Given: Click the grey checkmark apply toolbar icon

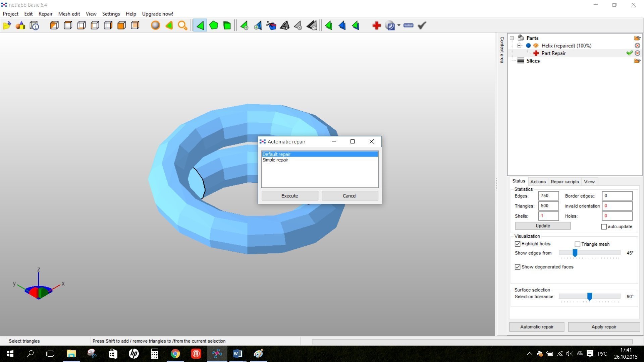Looking at the screenshot, I should [x=422, y=25].
